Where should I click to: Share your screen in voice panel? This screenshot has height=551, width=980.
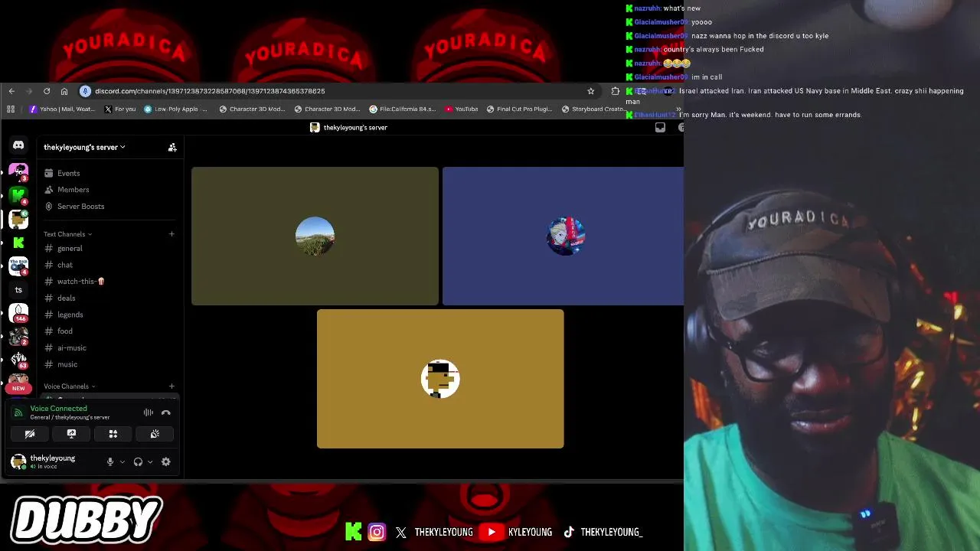click(71, 434)
